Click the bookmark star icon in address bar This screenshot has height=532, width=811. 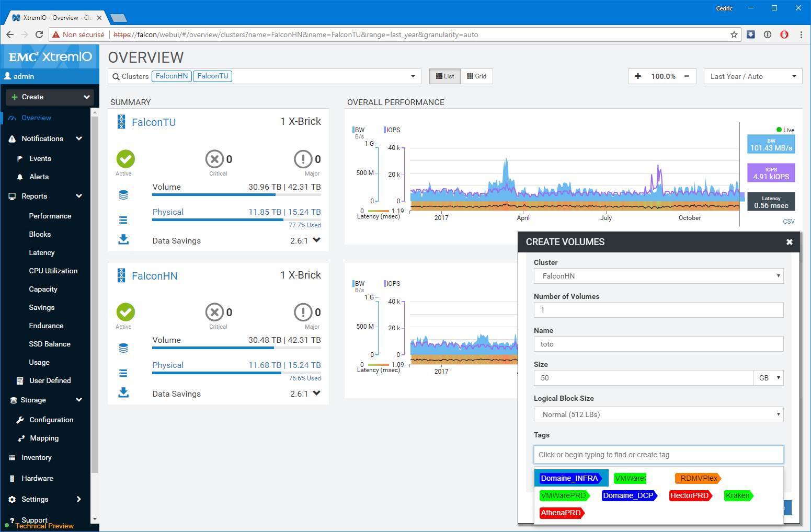coord(734,34)
